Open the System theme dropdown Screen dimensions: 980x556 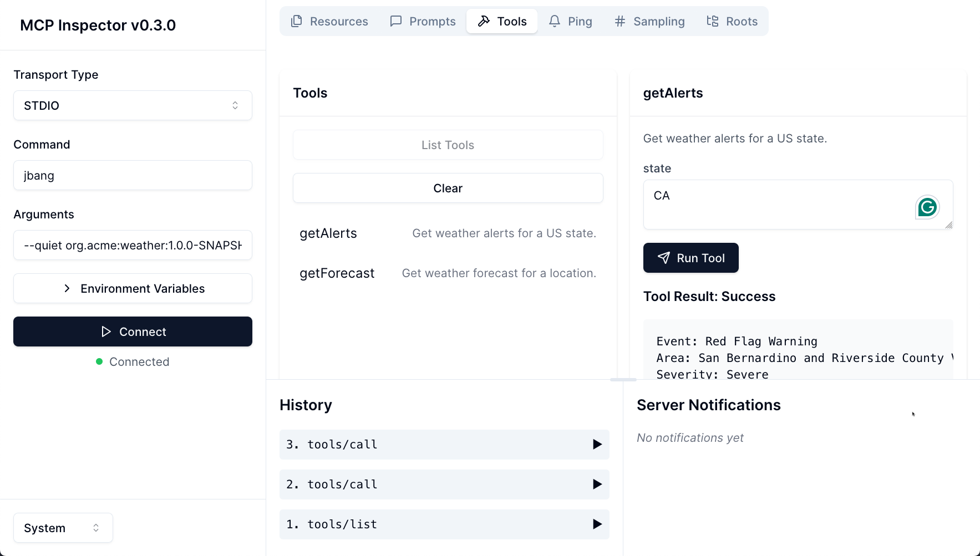click(x=63, y=528)
